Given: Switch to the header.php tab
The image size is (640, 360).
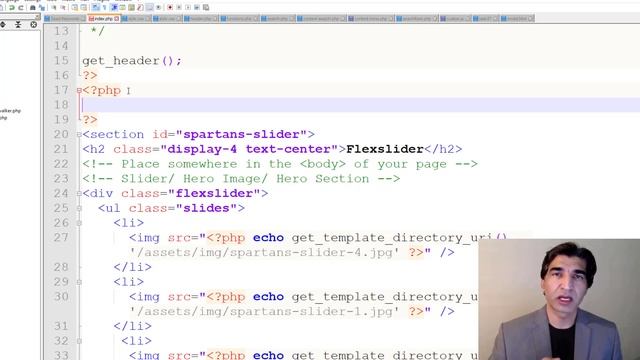Looking at the screenshot, I should coord(201,18).
